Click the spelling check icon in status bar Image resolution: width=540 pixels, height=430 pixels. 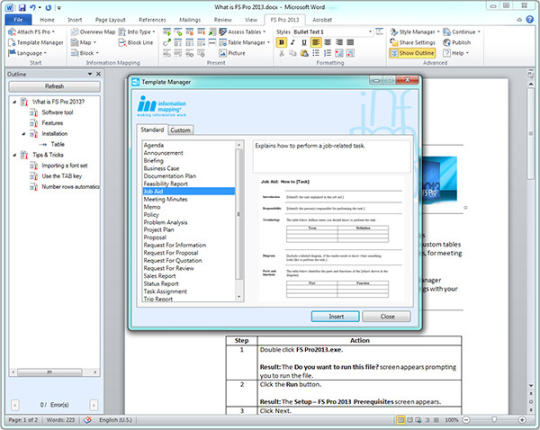pyautogui.click(x=88, y=420)
